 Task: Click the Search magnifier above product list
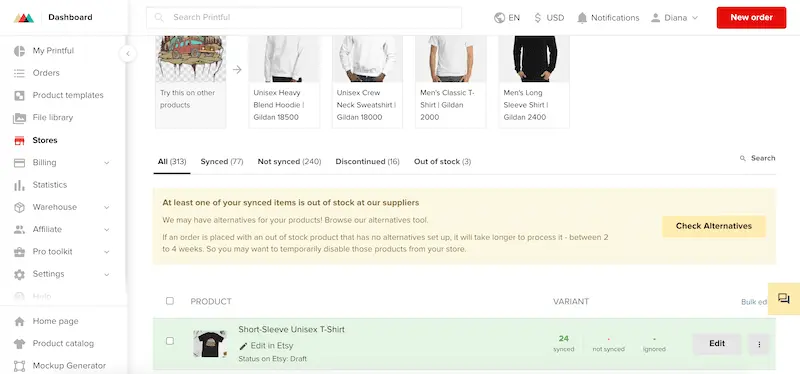point(743,158)
